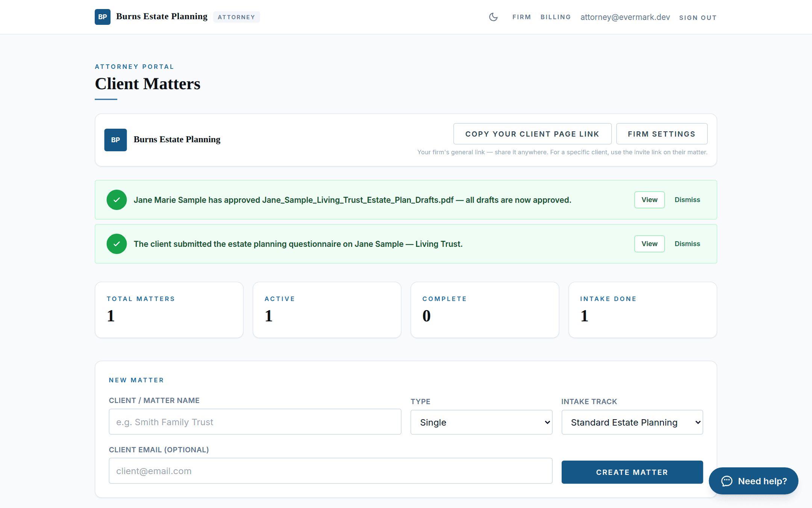This screenshot has height=508, width=812.
Task: Click Copy Your Client Page Link button
Action: [x=532, y=134]
